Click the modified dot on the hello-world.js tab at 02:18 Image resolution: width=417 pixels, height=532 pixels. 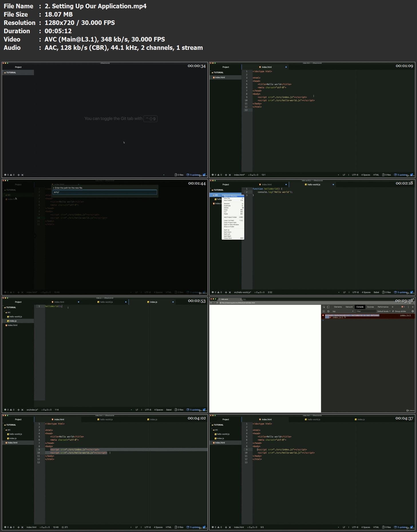333,184
